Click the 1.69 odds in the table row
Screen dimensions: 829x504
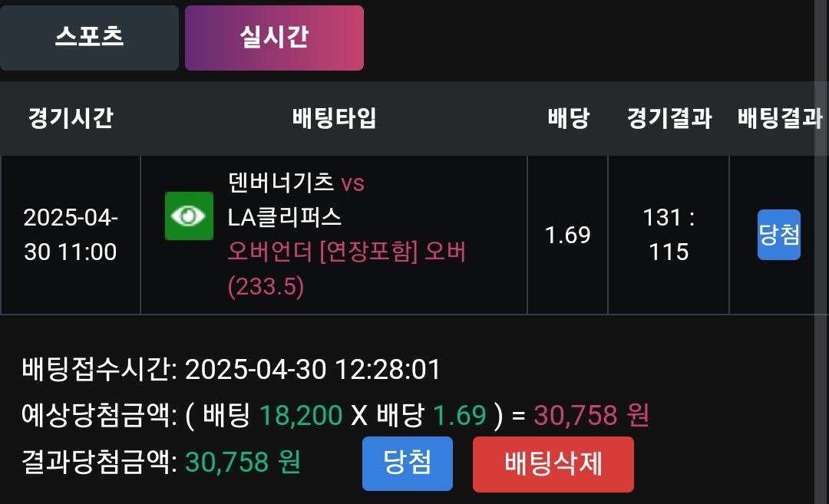568,235
